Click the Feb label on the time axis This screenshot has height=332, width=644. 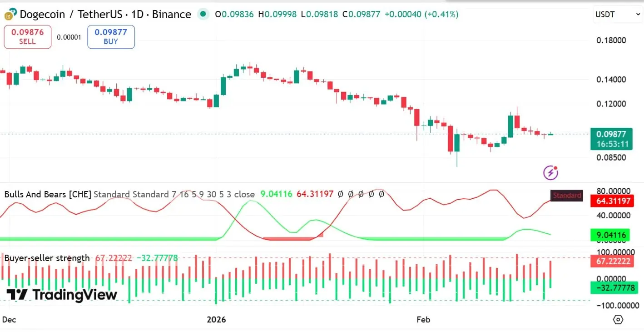(423, 320)
